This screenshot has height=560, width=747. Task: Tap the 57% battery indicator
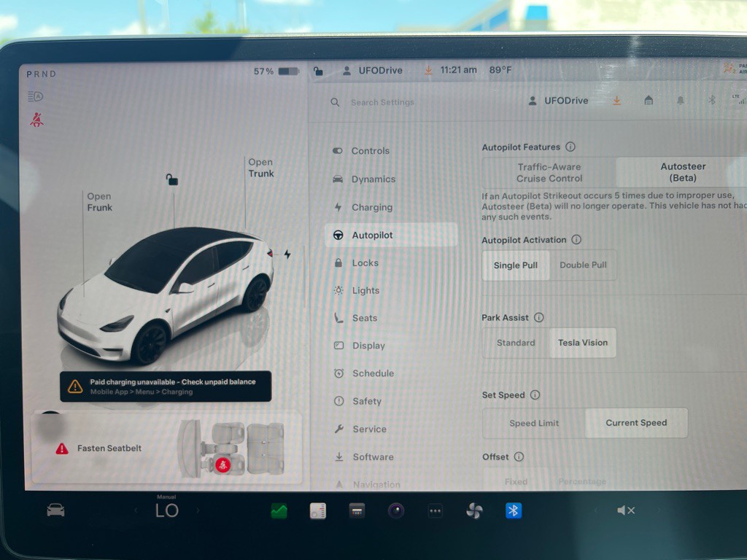[276, 71]
